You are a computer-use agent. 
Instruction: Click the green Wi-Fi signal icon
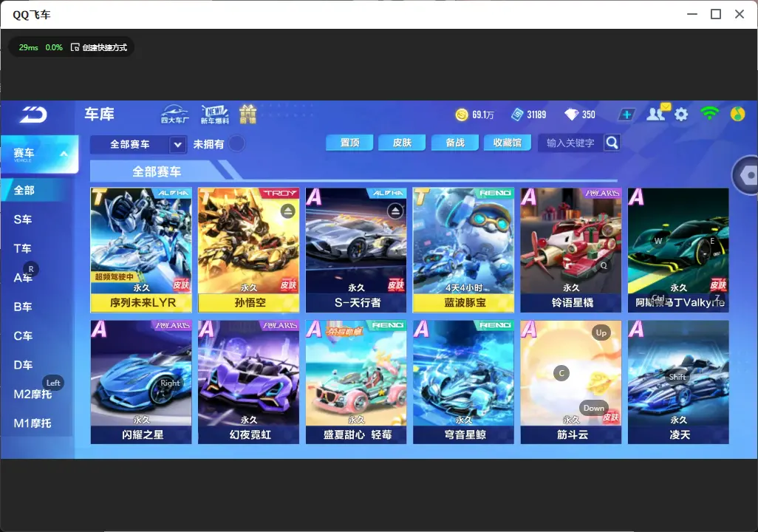tap(709, 113)
